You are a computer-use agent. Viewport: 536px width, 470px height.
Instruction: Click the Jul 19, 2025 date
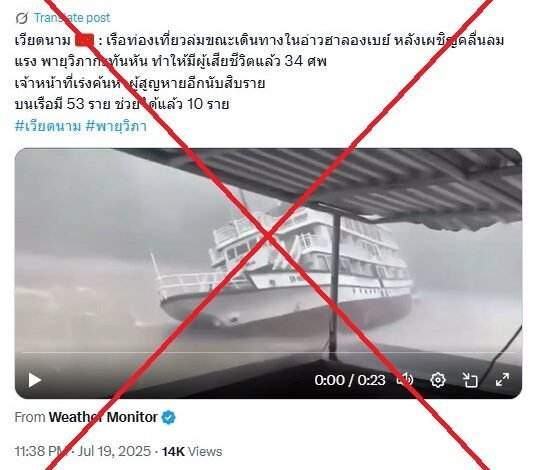(x=114, y=451)
